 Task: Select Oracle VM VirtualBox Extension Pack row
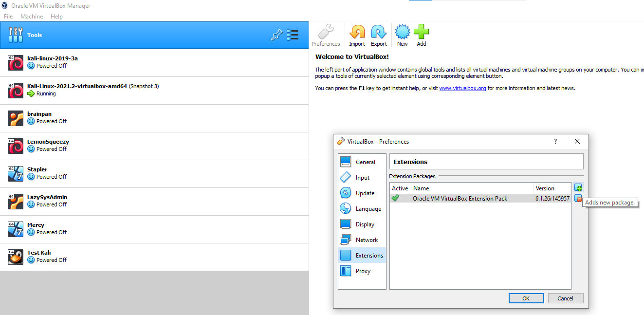pyautogui.click(x=460, y=199)
